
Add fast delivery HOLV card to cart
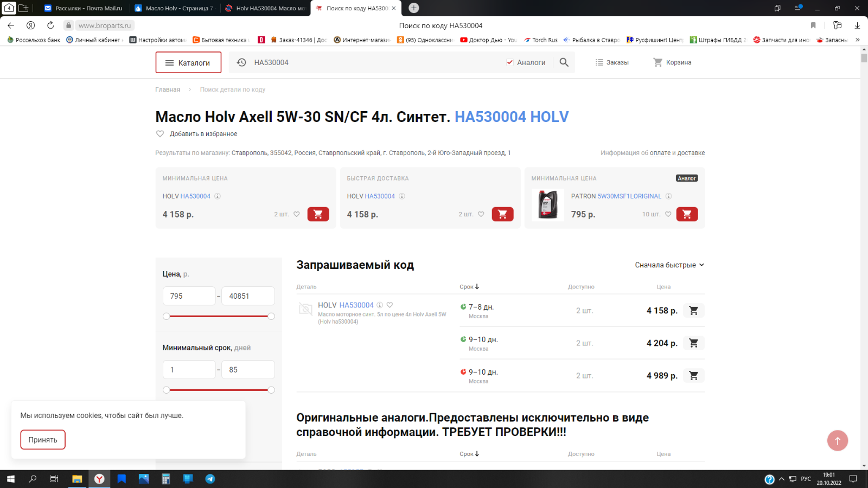(502, 214)
